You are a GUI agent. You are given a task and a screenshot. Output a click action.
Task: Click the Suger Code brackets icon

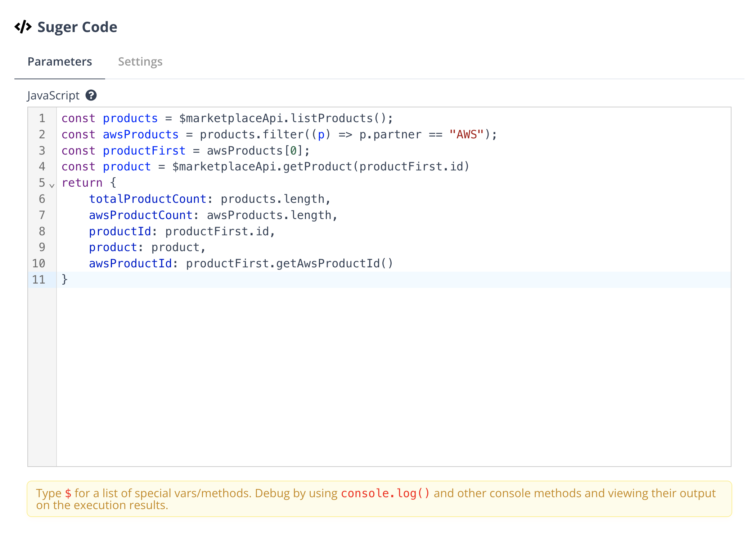[23, 27]
